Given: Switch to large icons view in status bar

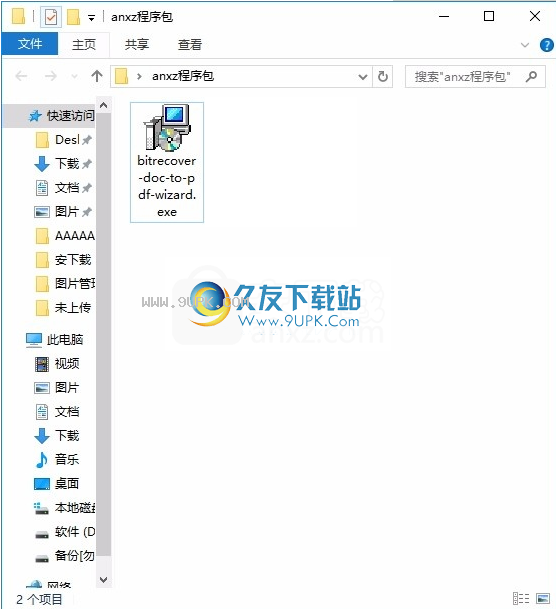Looking at the screenshot, I should [x=543, y=599].
